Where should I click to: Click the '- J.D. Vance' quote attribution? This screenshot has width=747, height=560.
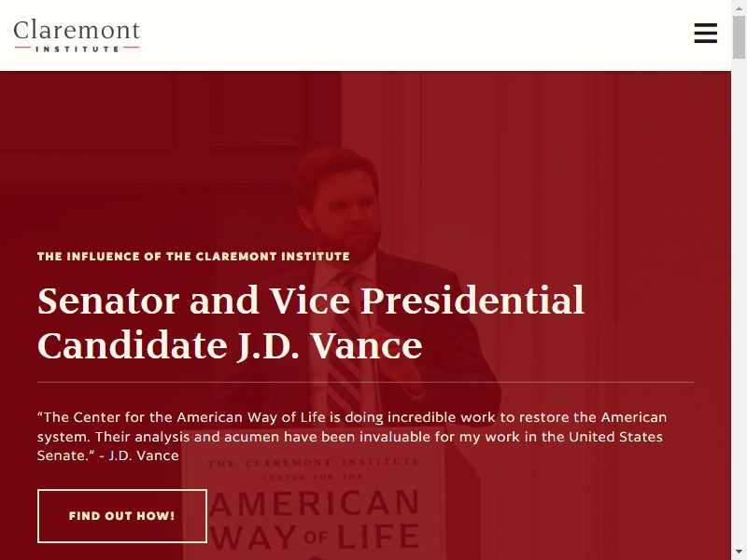(x=139, y=455)
